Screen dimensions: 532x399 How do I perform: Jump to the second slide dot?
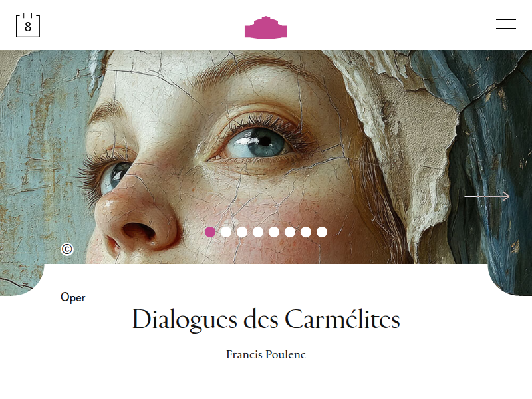coord(226,232)
